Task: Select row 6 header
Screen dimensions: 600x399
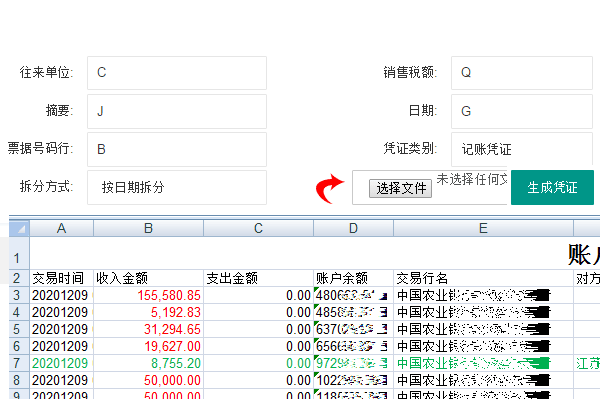Action: click(x=19, y=346)
